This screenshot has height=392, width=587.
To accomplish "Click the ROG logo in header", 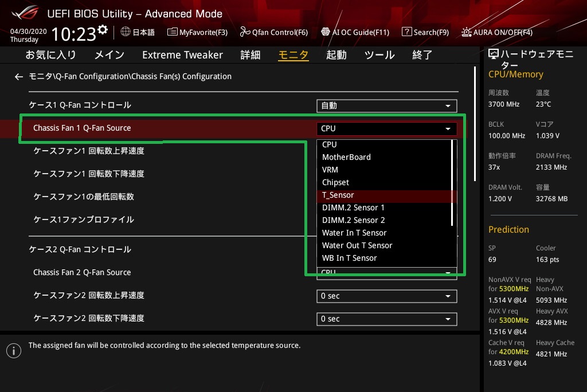I will coord(25,13).
